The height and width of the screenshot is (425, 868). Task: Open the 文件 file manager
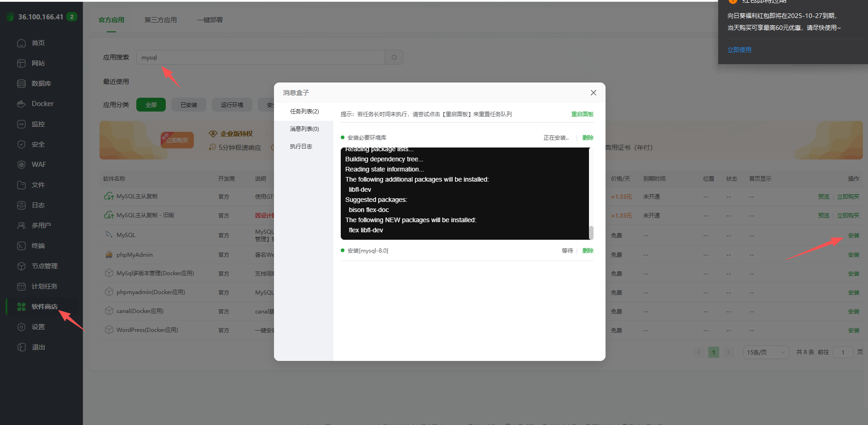click(39, 185)
